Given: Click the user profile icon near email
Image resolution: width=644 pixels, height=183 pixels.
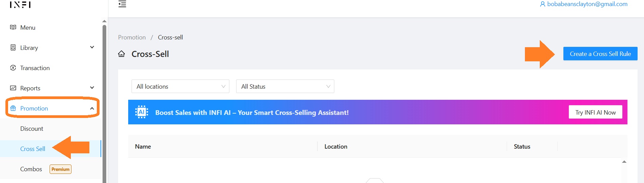Looking at the screenshot, I should click(542, 4).
